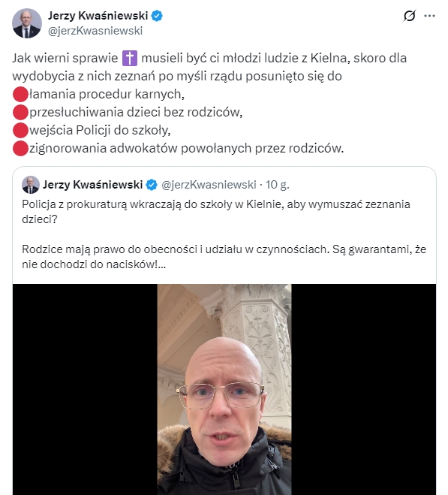Open the three-dot more options menu
Screen dimensions: 448x495
point(430,16)
